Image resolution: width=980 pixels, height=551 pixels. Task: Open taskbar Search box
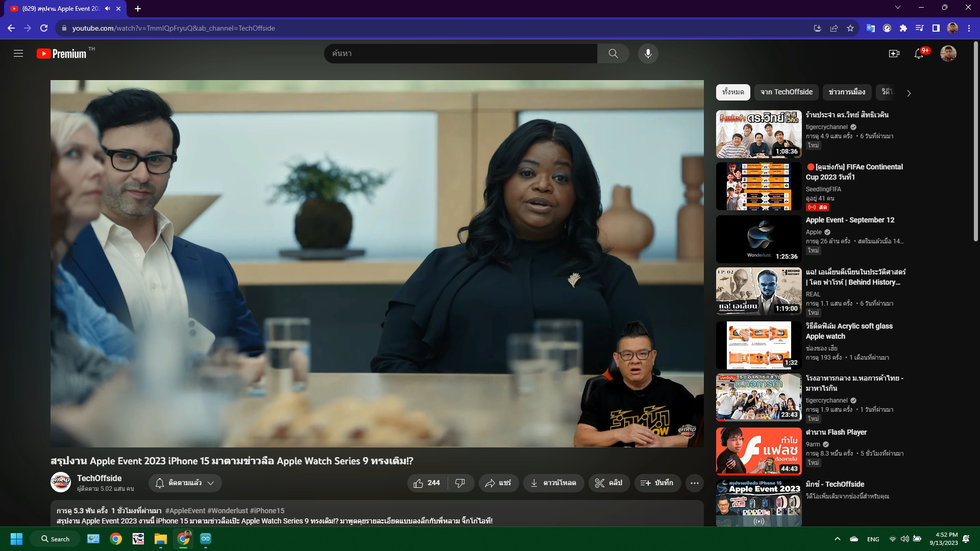pos(55,539)
